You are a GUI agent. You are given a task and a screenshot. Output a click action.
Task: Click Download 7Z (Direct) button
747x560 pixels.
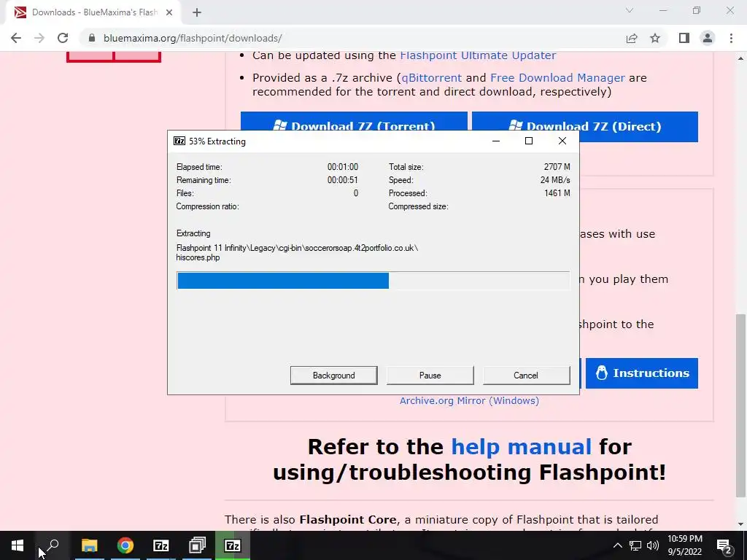coord(585,126)
